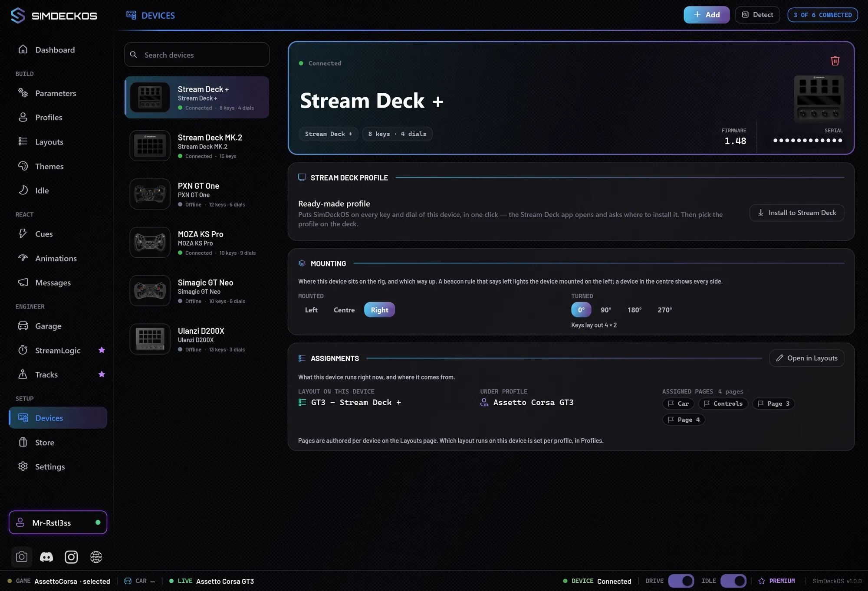Select the MOZA KS Pro device
Viewport: 868px width, 591px height.
click(197, 243)
